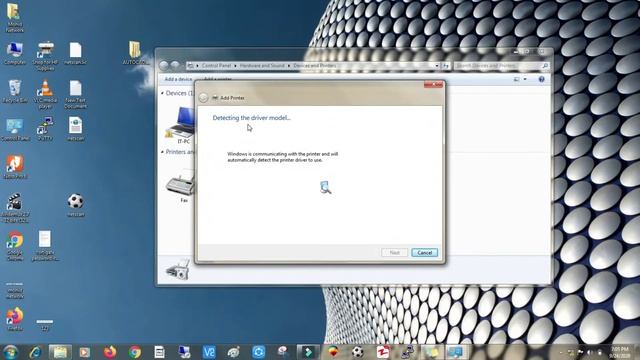Go back in the Explorer window
The width and height of the screenshot is (640, 360).
coord(164,65)
